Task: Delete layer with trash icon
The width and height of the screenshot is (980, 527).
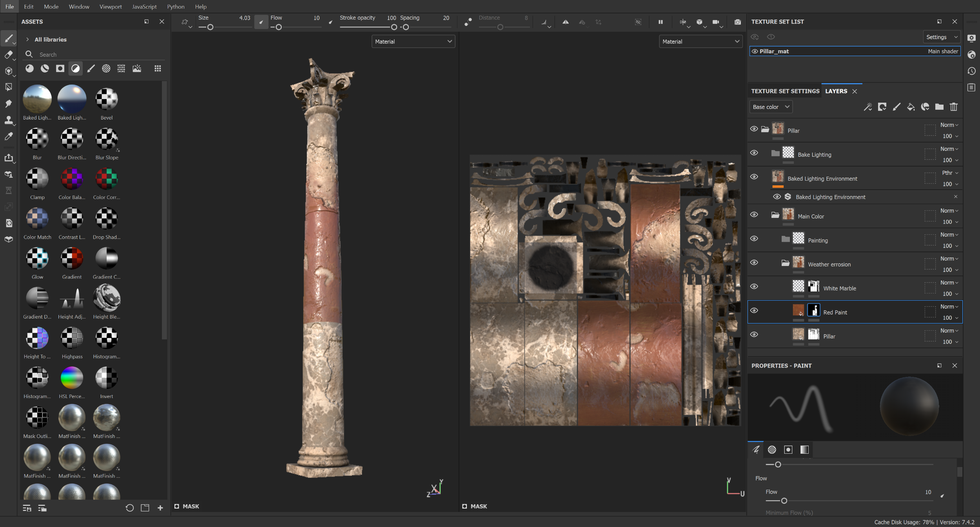Action: click(953, 107)
